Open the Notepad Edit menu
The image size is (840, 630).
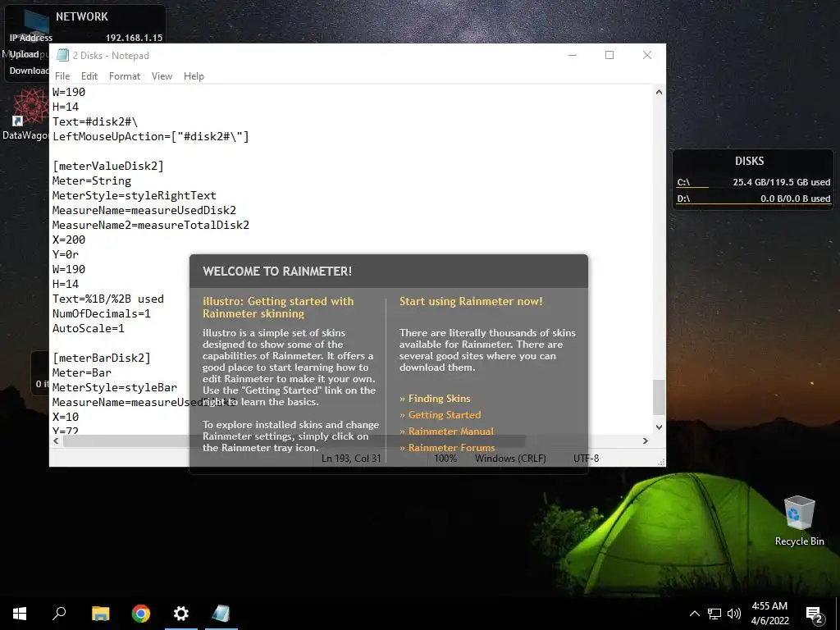coord(89,76)
